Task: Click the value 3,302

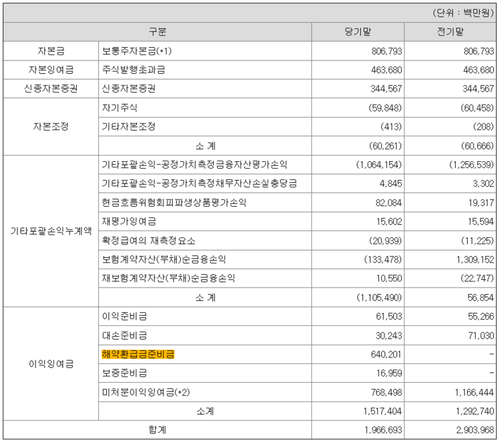Action: tap(483, 183)
